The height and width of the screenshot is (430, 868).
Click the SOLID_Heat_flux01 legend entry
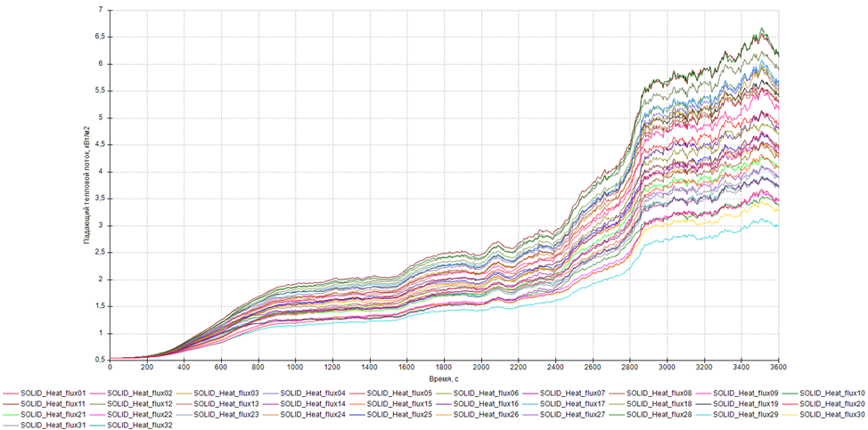(x=53, y=393)
